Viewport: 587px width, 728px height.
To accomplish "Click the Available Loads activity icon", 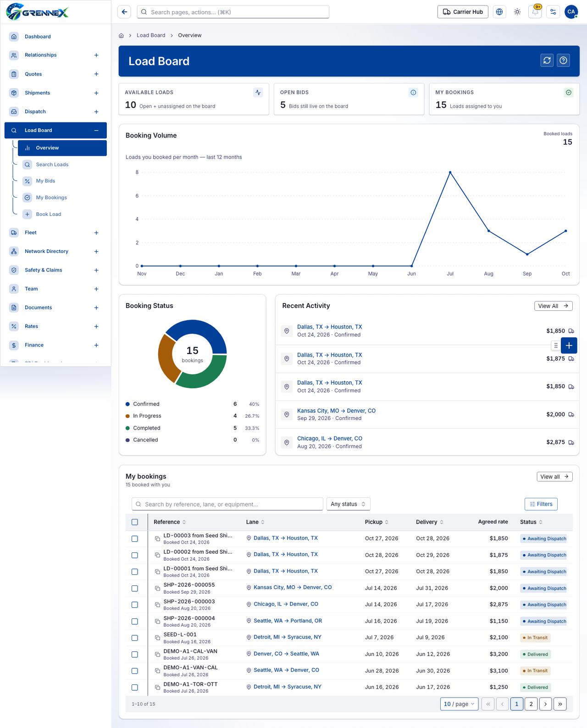I will tap(258, 93).
